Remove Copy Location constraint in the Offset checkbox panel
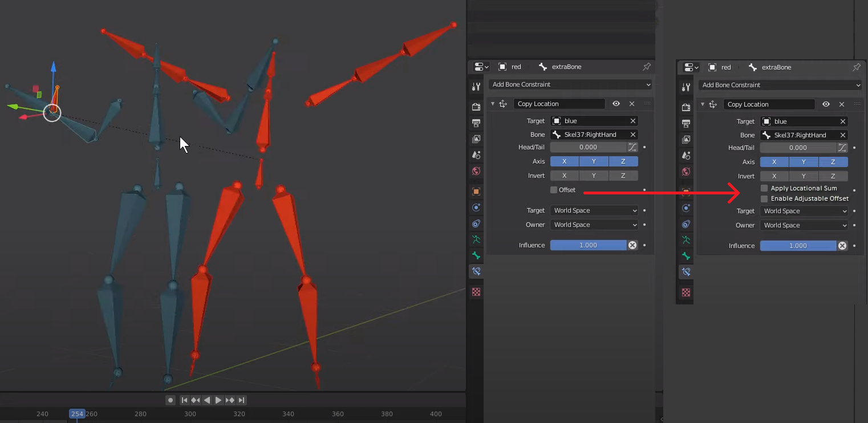868x423 pixels. click(x=631, y=104)
